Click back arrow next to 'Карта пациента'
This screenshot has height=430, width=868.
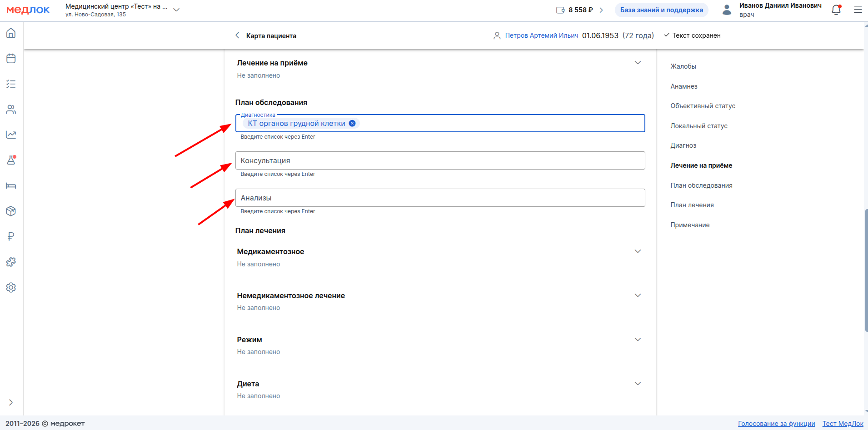click(x=237, y=35)
